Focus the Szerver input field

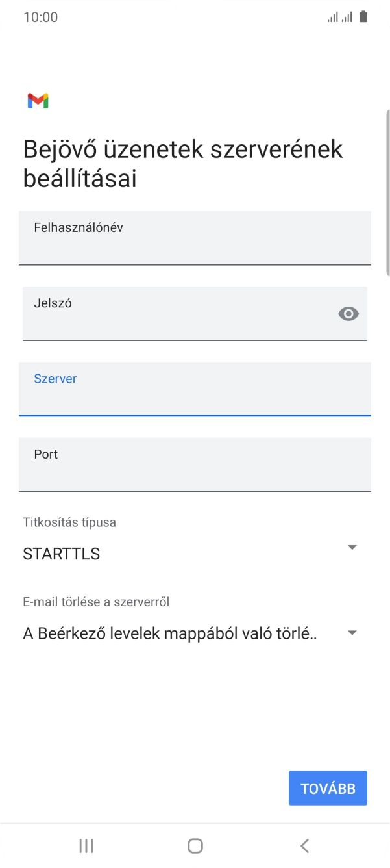pos(195,389)
